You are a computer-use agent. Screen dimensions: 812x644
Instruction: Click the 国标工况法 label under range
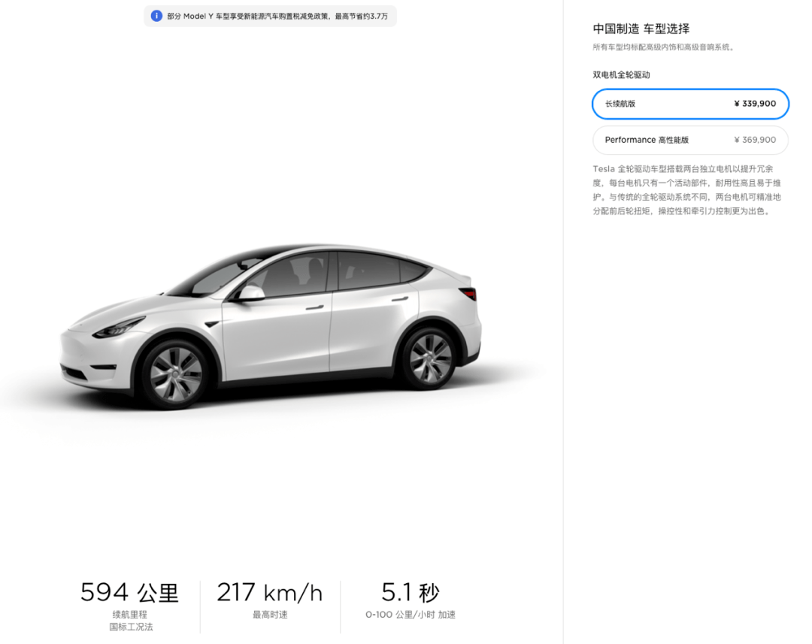(131, 627)
